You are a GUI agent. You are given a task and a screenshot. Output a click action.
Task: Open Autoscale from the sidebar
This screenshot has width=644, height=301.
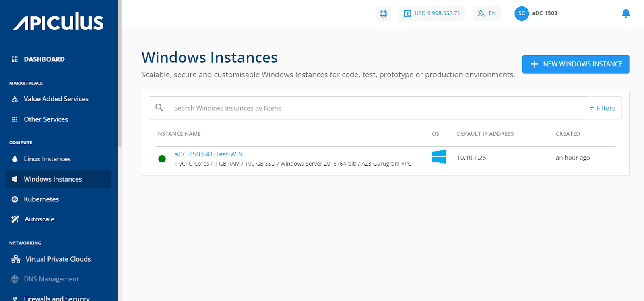(x=39, y=219)
